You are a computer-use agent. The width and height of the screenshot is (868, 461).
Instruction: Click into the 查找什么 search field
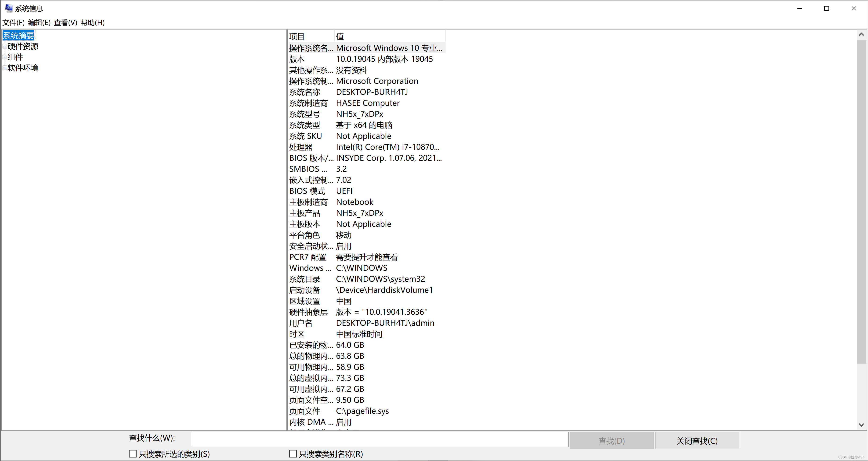click(x=380, y=439)
